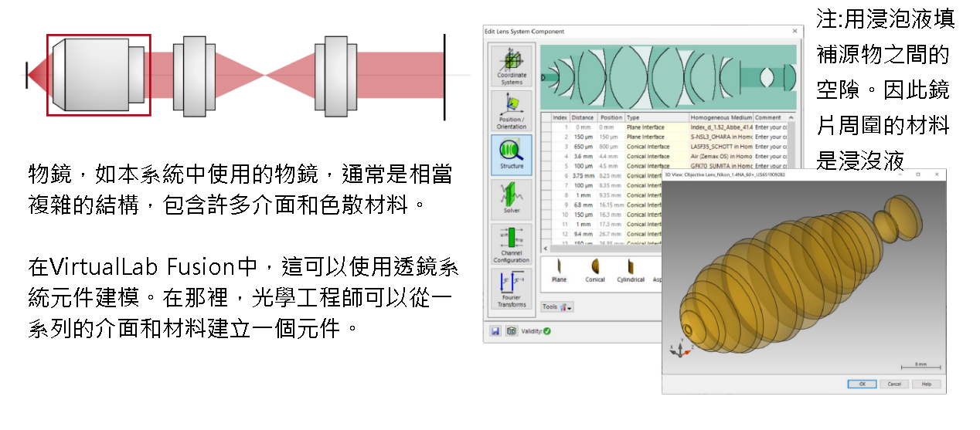
Task: Select the 'Air (Zemax OS)' medium cell
Action: [x=720, y=156]
